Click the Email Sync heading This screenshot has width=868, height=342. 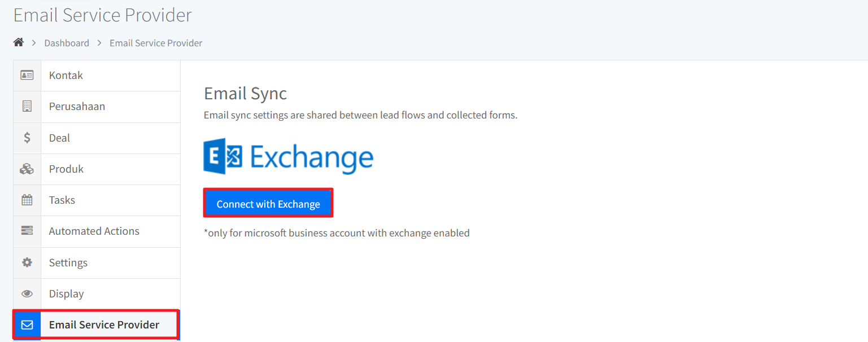pos(246,93)
